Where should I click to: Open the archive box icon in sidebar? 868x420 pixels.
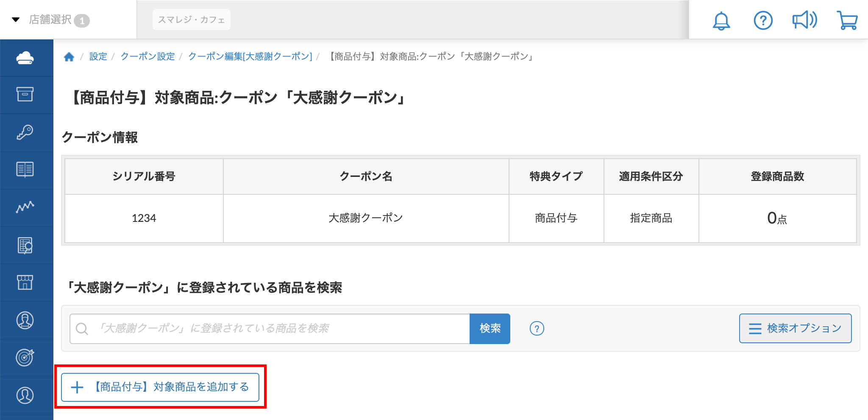click(25, 94)
